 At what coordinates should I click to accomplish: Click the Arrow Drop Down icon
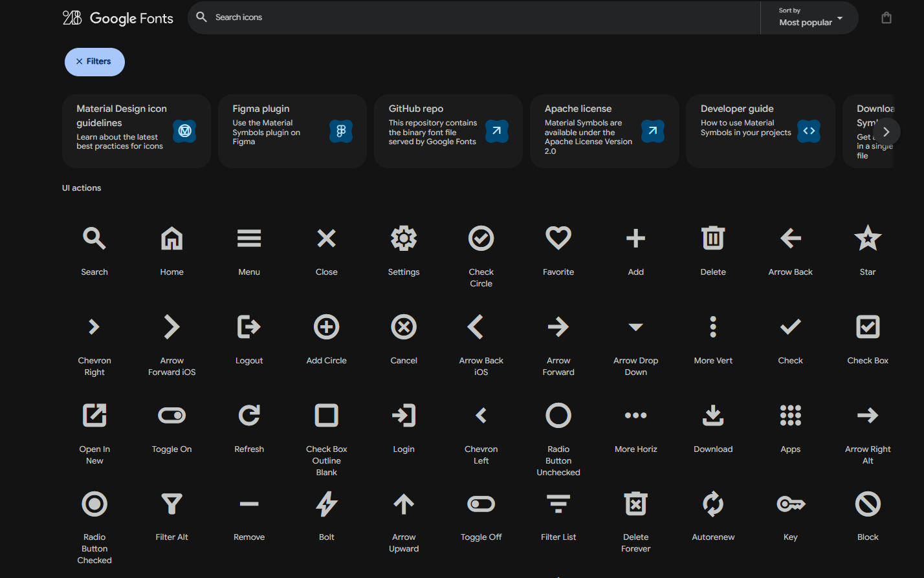pyautogui.click(x=635, y=326)
